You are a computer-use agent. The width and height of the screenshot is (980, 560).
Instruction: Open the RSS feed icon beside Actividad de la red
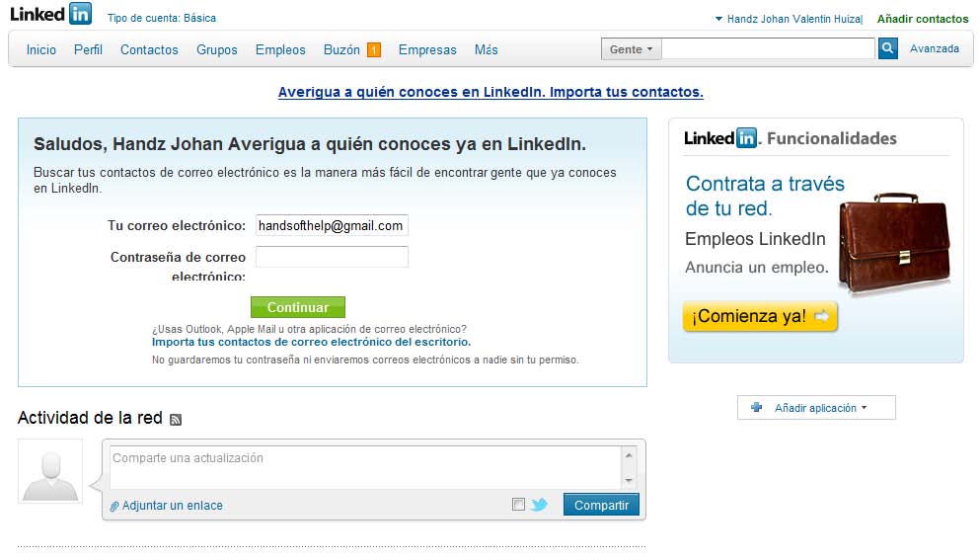click(x=176, y=420)
